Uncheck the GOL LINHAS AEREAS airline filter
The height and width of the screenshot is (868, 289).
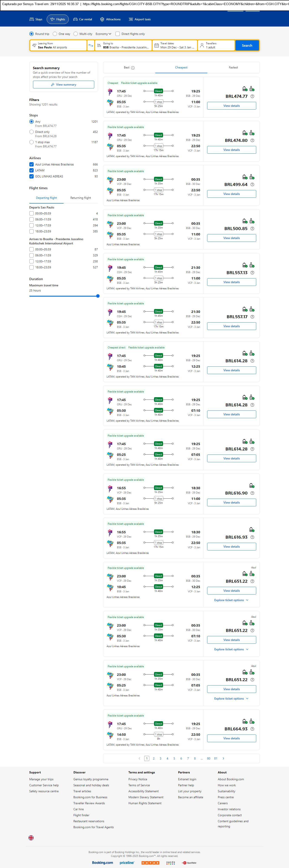pyautogui.click(x=31, y=176)
